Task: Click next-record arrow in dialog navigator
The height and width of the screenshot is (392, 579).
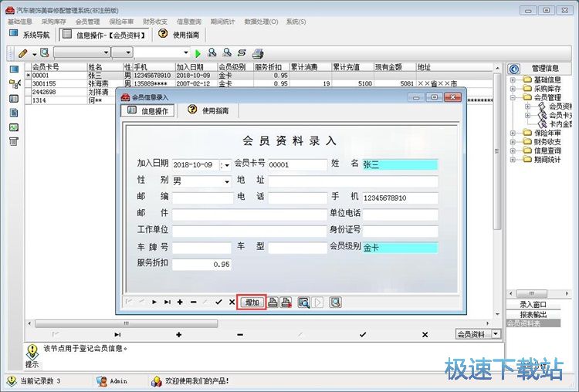Action: [154, 302]
